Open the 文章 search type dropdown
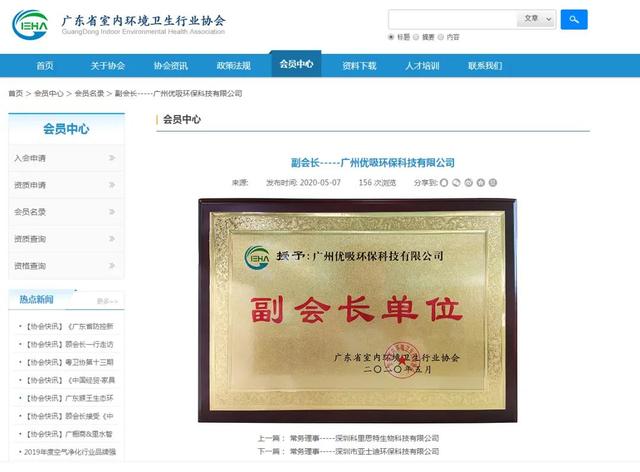 point(536,19)
